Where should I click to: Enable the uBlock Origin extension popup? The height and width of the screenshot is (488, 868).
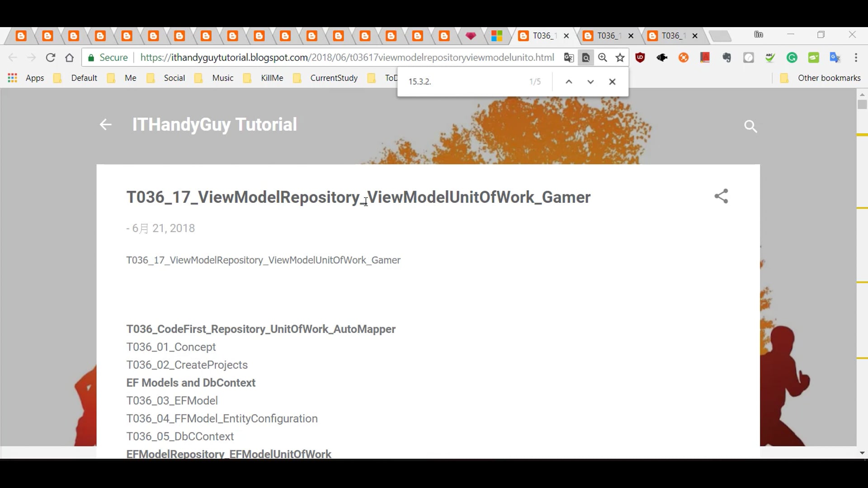coord(640,57)
